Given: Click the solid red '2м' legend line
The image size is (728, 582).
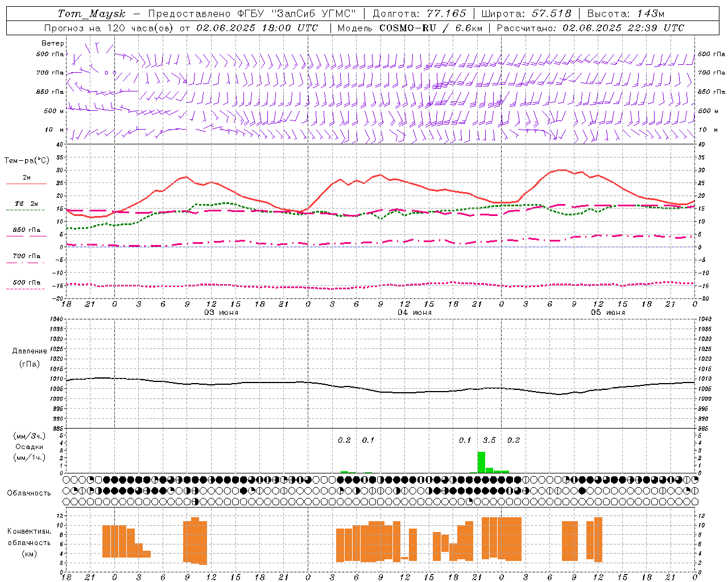Looking at the screenshot, I should [26, 184].
